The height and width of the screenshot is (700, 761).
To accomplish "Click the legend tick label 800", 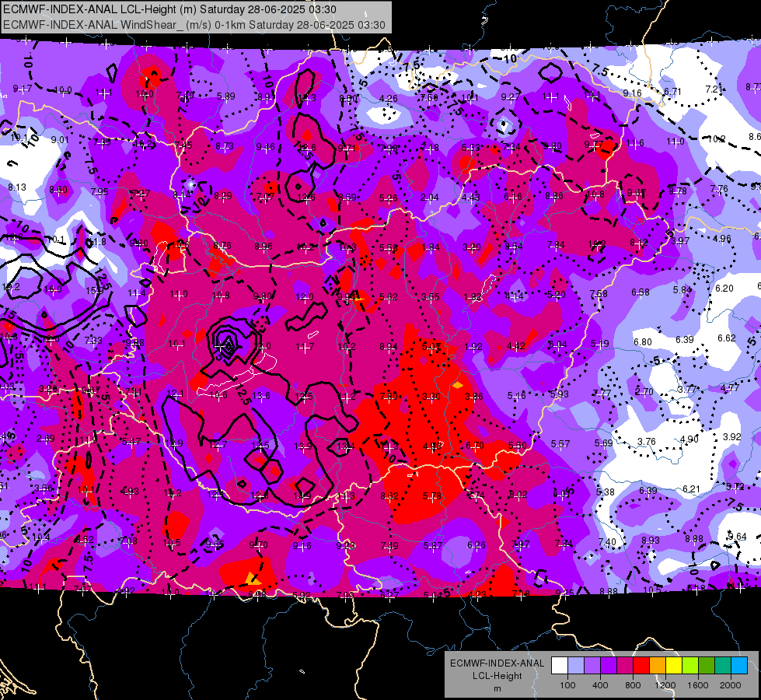I will click(x=633, y=685).
